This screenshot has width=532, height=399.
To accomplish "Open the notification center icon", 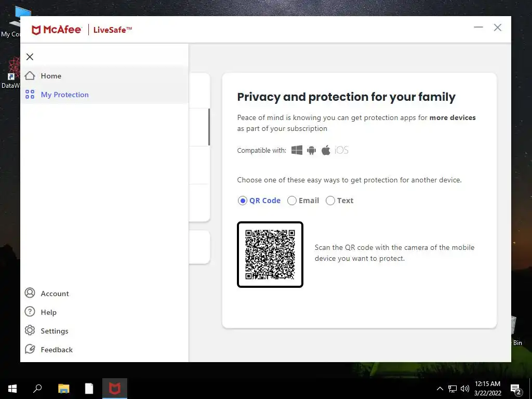I will [x=516, y=389].
